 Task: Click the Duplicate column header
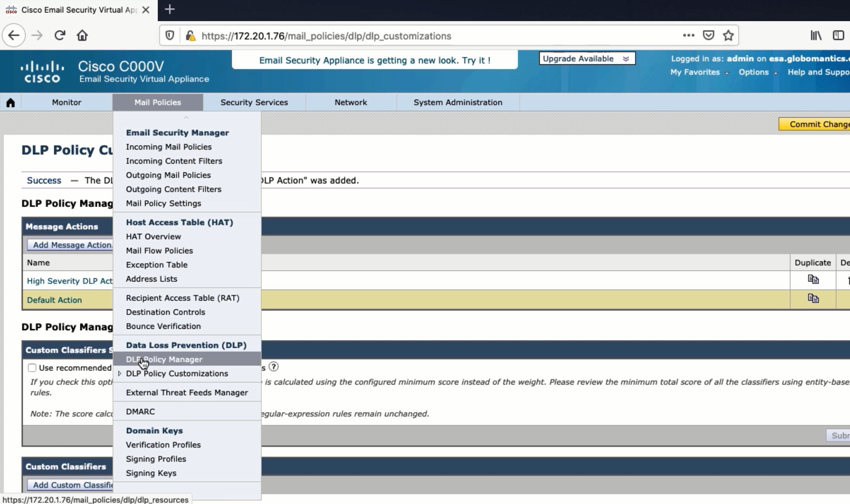[813, 262]
